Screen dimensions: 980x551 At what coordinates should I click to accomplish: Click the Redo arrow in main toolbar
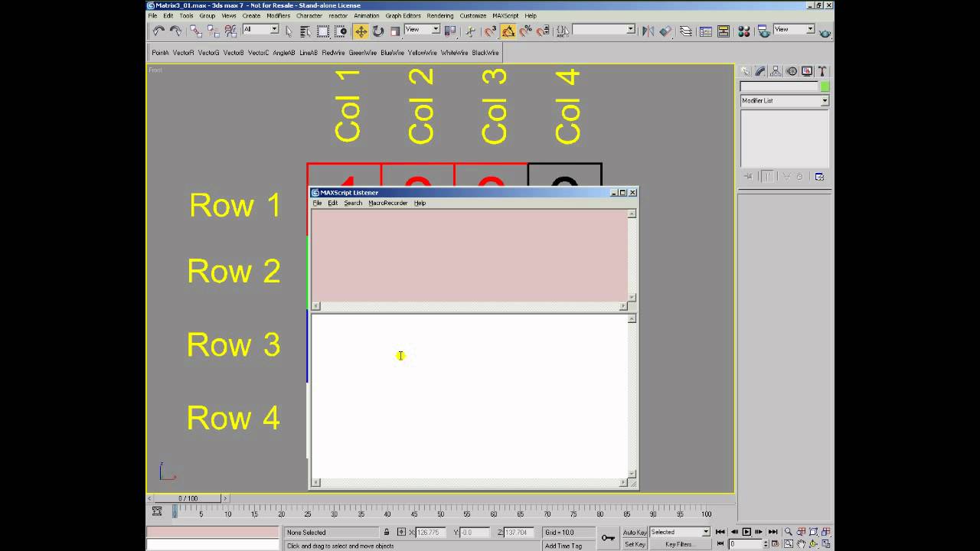point(175,31)
